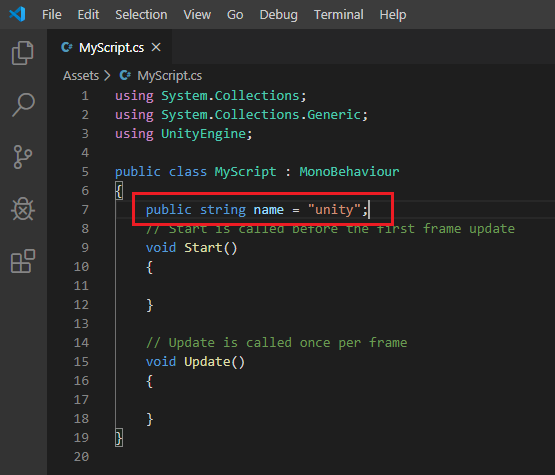Click Generic in System.Collections.Generic
555x475 pixels.
(333, 115)
